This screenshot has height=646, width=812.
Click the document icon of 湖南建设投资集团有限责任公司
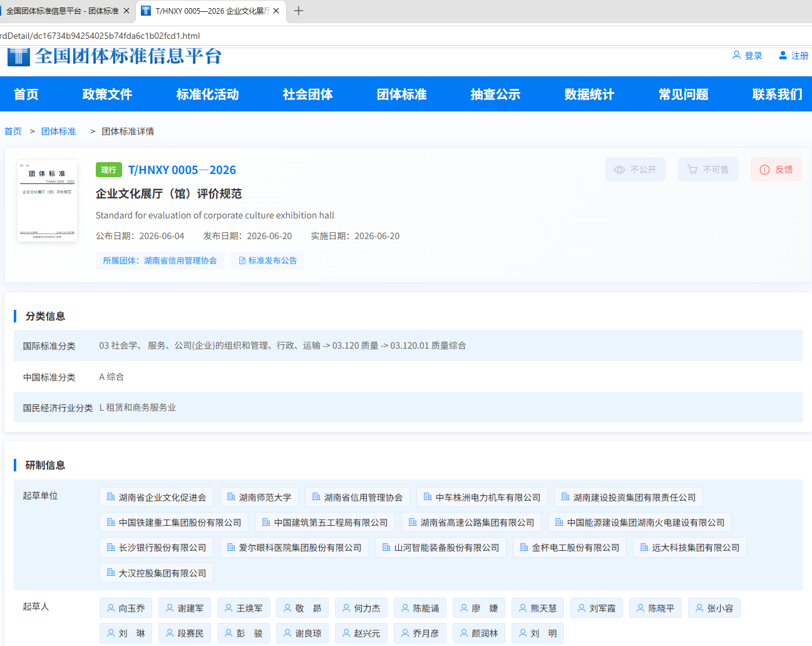coord(565,497)
